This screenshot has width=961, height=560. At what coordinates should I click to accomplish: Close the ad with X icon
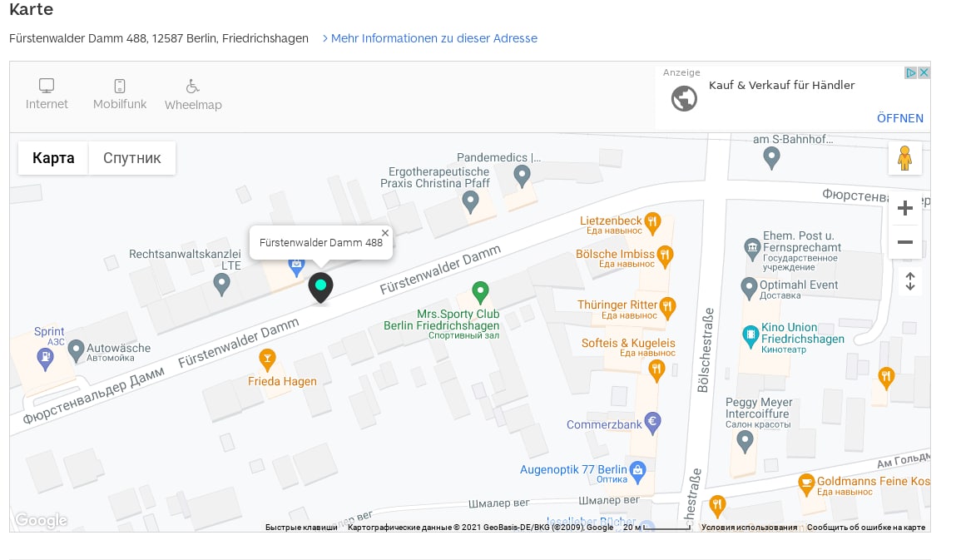tap(924, 72)
